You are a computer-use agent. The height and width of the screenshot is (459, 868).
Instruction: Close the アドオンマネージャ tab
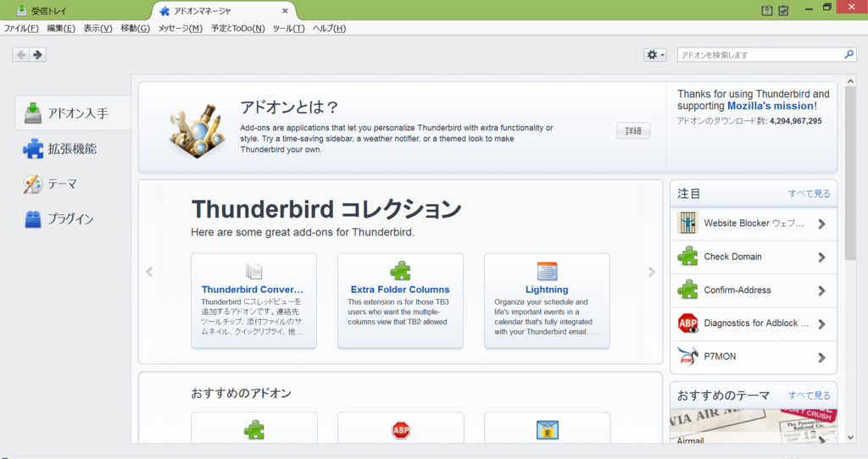tap(285, 10)
